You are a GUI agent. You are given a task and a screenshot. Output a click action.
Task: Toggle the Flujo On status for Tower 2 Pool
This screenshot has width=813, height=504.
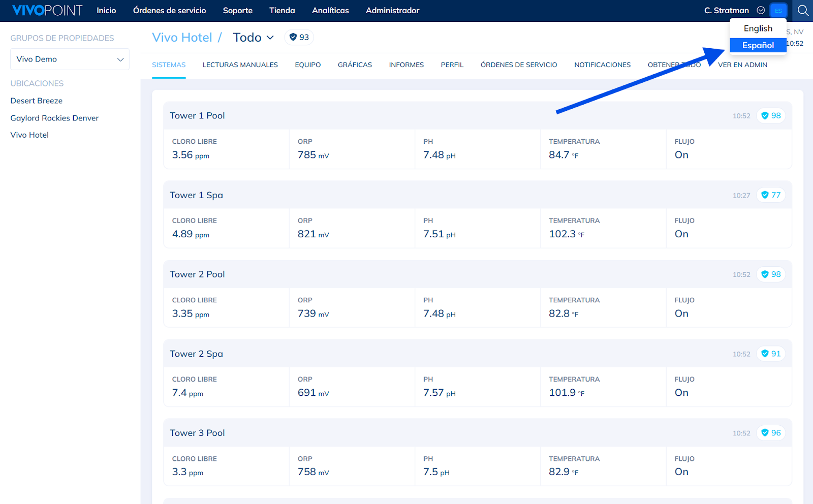tap(681, 313)
